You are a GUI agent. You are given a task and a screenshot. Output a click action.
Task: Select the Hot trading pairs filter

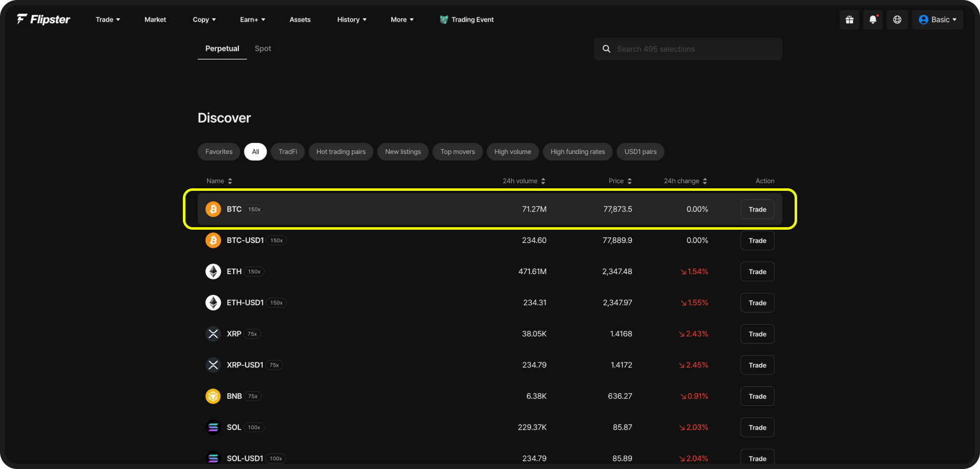tap(341, 152)
